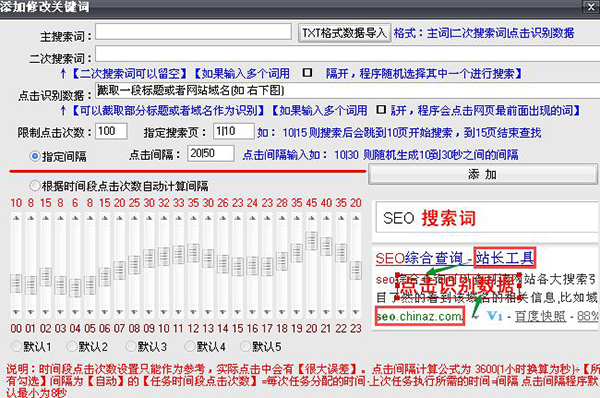Click the up arrow on hour 23 slider
The height and width of the screenshot is (398, 600).
356,218
